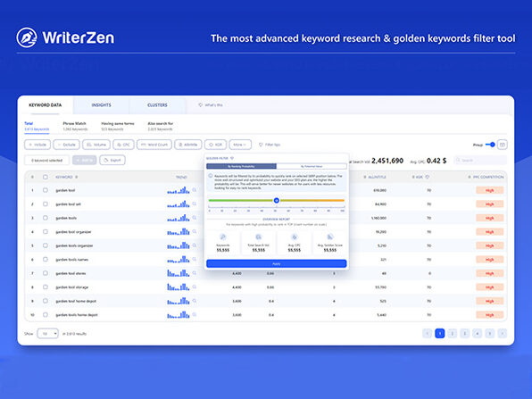Switch to the CLUSTERS tab
The height and width of the screenshot is (399, 532).
point(157,105)
